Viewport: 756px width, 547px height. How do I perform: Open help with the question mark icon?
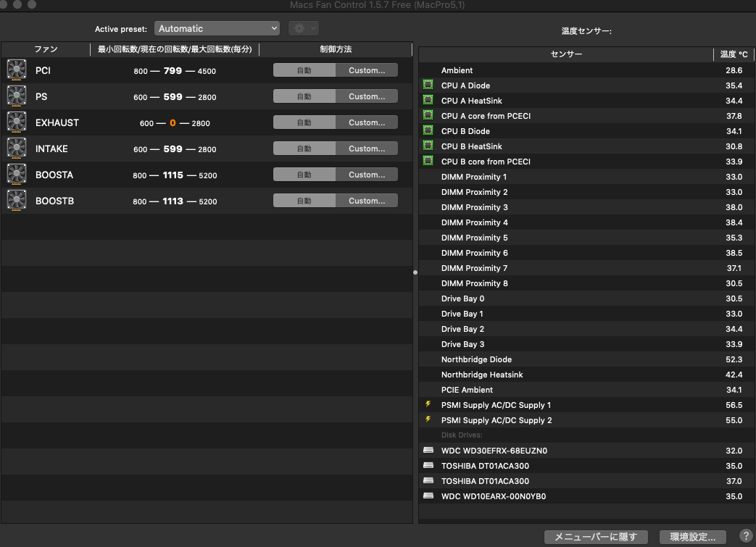[745, 536]
